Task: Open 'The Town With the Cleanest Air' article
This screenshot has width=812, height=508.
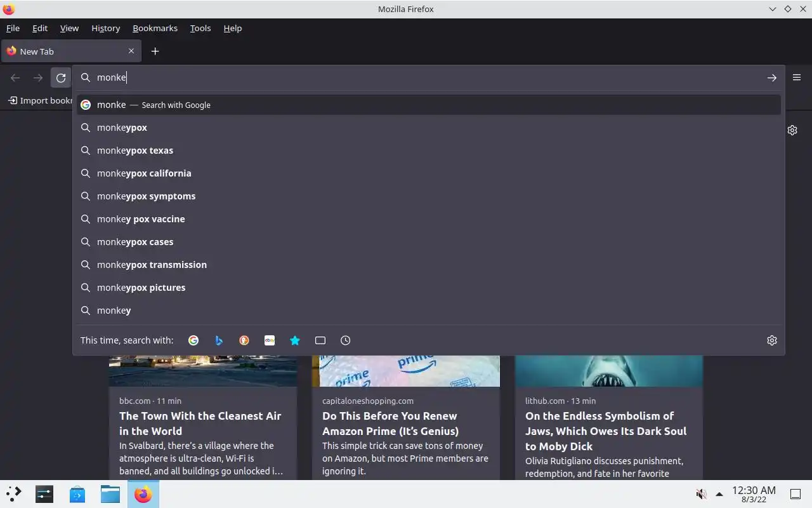Action: point(200,424)
